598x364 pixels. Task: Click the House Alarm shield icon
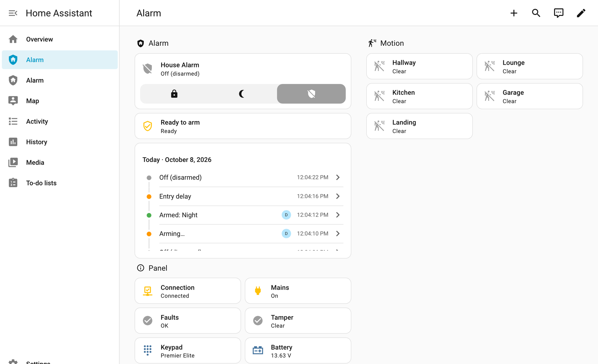[x=148, y=69]
